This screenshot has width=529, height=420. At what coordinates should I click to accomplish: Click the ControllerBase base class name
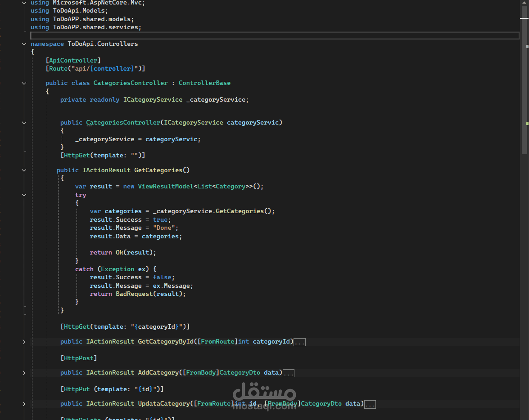pos(204,83)
